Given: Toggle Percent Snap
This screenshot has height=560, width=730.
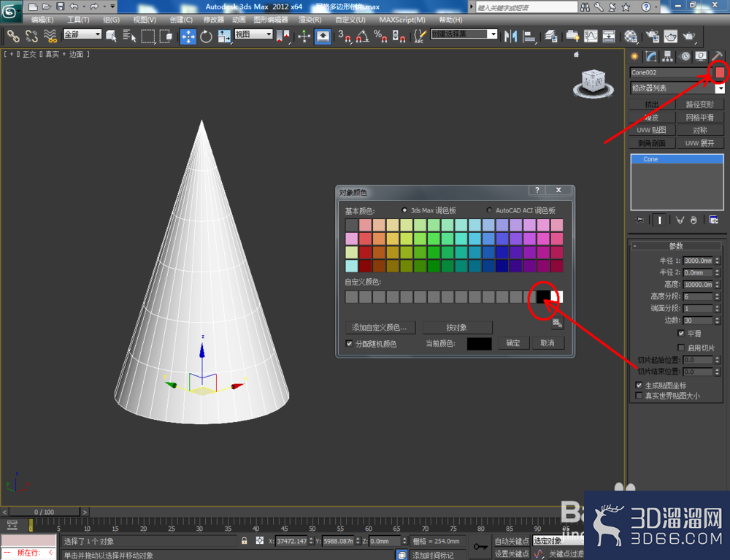Looking at the screenshot, I should (380, 36).
